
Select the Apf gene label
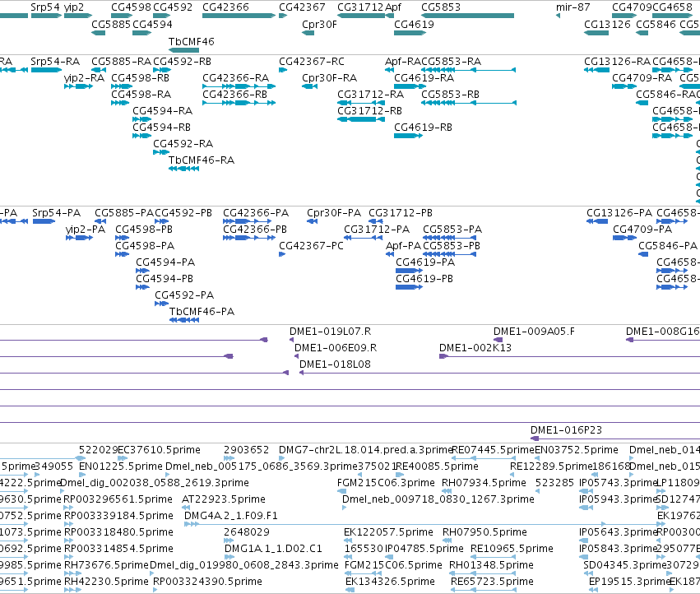[x=393, y=7]
